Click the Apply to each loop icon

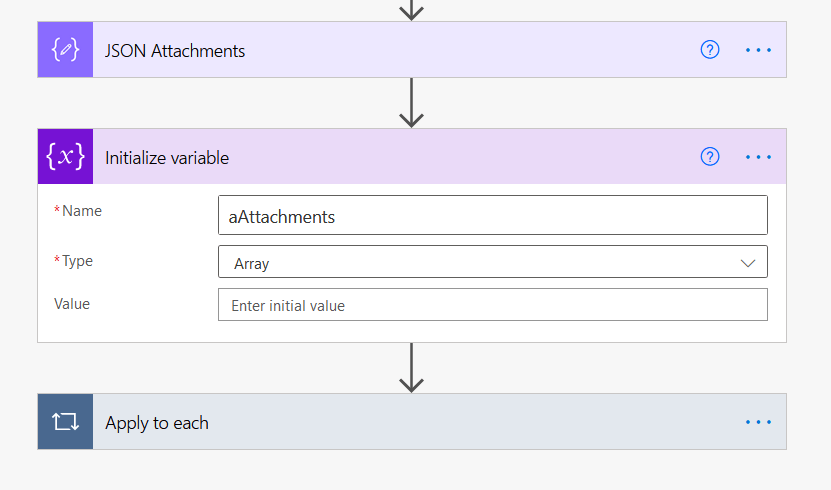(x=65, y=422)
